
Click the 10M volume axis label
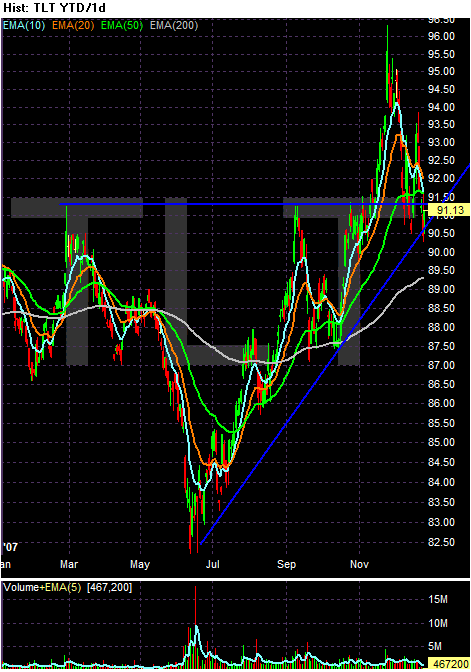438,623
